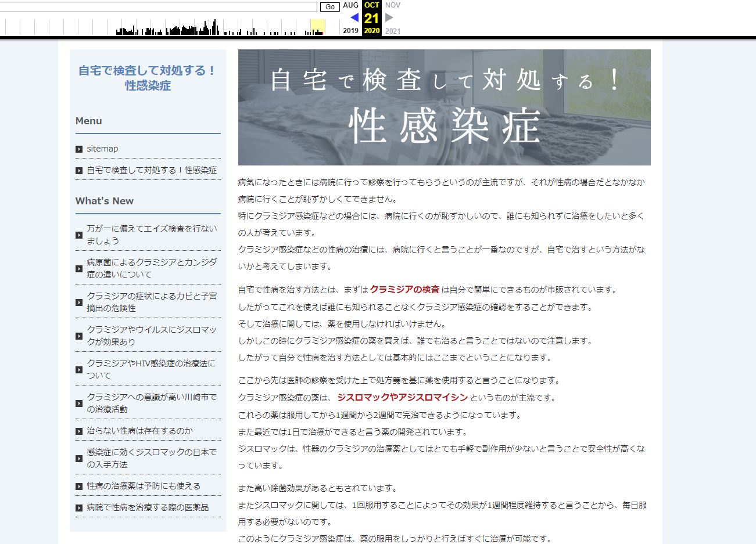Click the sidebar site title 自宅で検査して対処する！性感染症

tap(148, 78)
